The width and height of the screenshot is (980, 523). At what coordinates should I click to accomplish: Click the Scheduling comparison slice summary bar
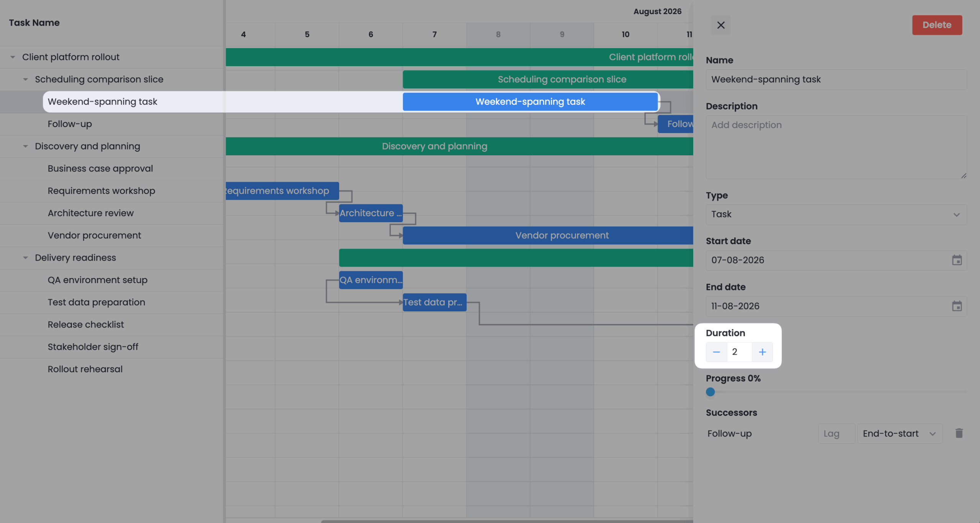pos(548,79)
